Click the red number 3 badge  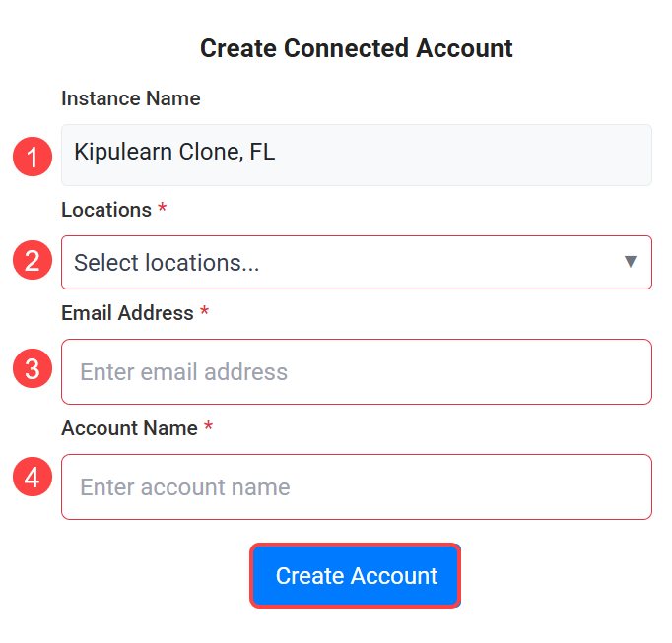[33, 369]
